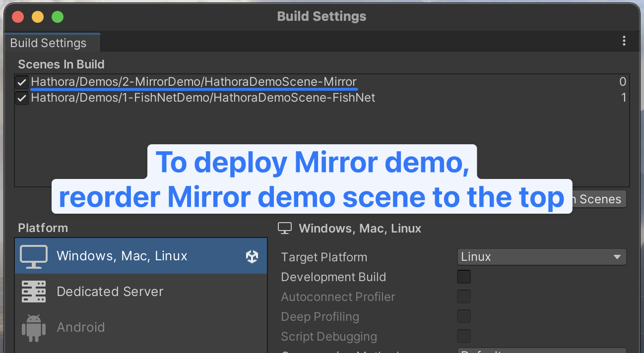Minimize the window using the yellow button
This screenshot has height=353, width=644.
click(38, 17)
